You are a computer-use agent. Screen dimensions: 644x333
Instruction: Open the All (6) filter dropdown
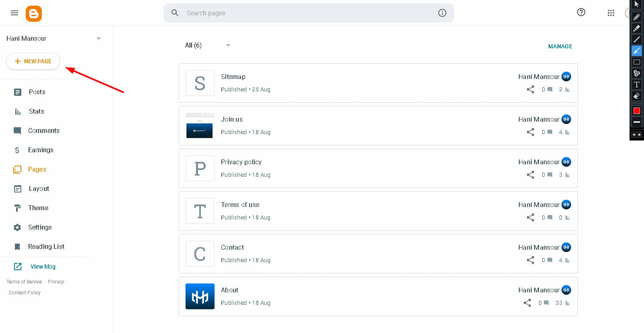click(228, 46)
